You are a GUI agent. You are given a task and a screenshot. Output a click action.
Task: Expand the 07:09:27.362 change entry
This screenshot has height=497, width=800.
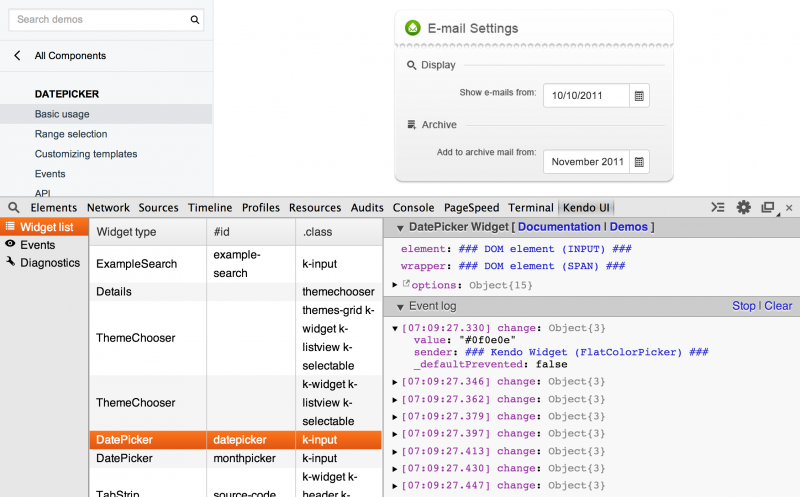[x=394, y=400]
